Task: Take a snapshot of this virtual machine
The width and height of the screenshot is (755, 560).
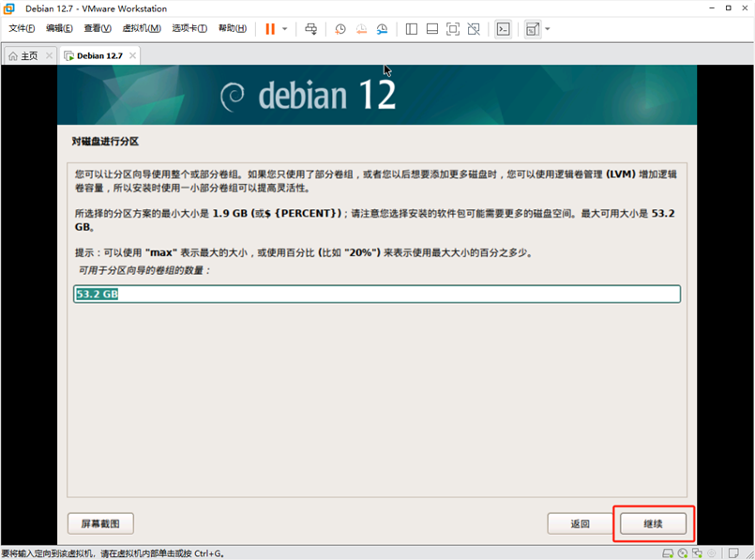Action: pyautogui.click(x=340, y=29)
